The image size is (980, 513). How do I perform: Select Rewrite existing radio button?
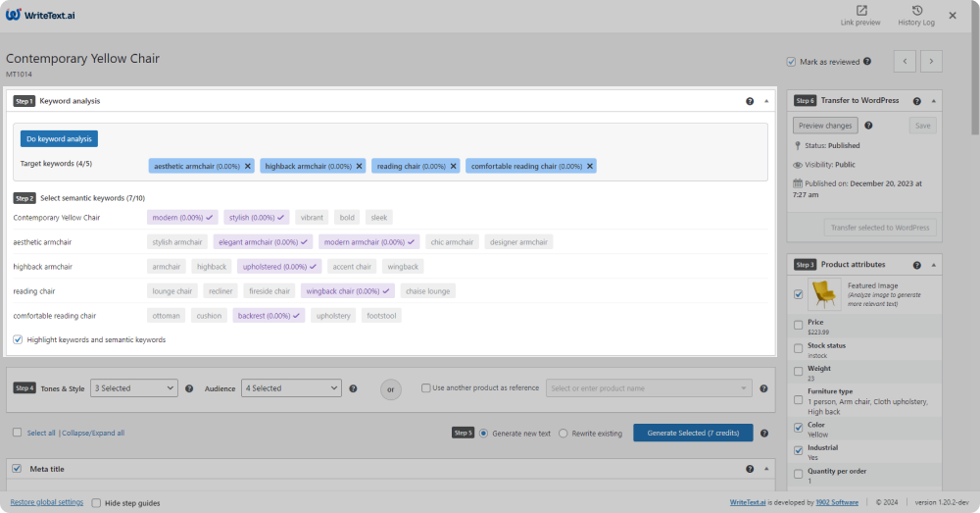click(x=563, y=434)
